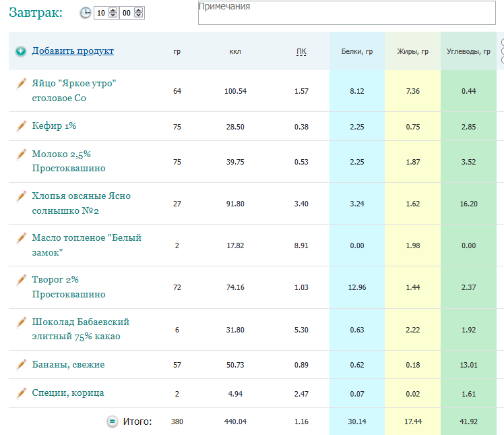Viewport: 504px width, 435px height.
Task: Click into the Примечания notes box
Action: pyautogui.click(x=347, y=13)
